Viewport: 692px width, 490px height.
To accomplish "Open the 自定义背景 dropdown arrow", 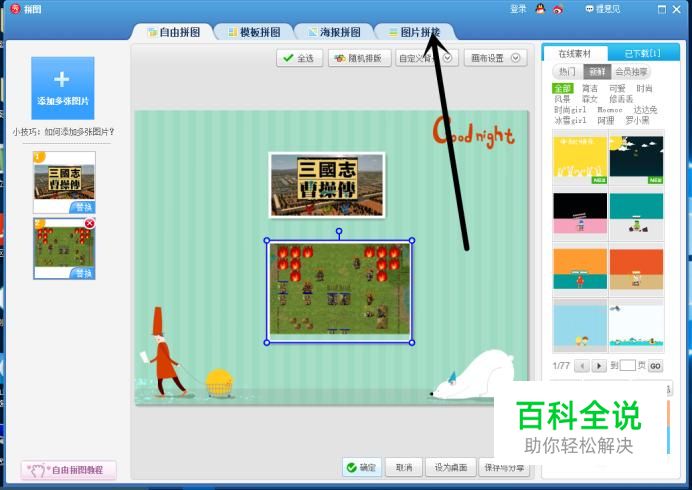I will (x=447, y=58).
